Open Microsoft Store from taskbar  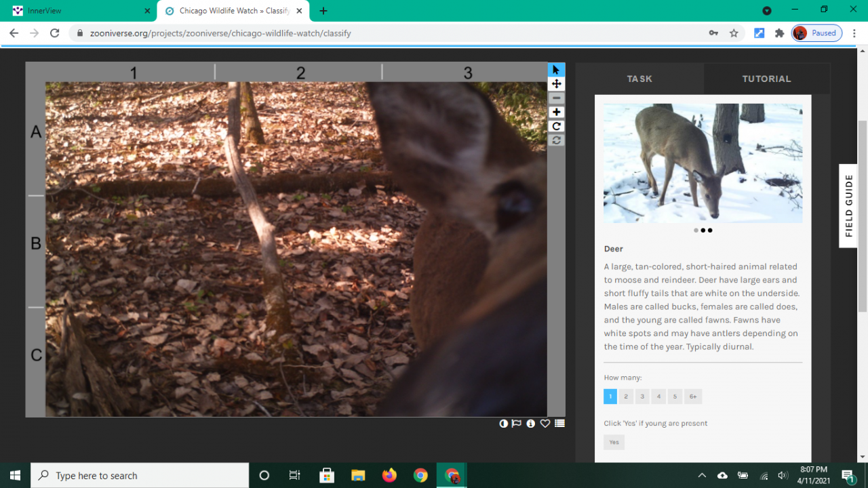(327, 475)
